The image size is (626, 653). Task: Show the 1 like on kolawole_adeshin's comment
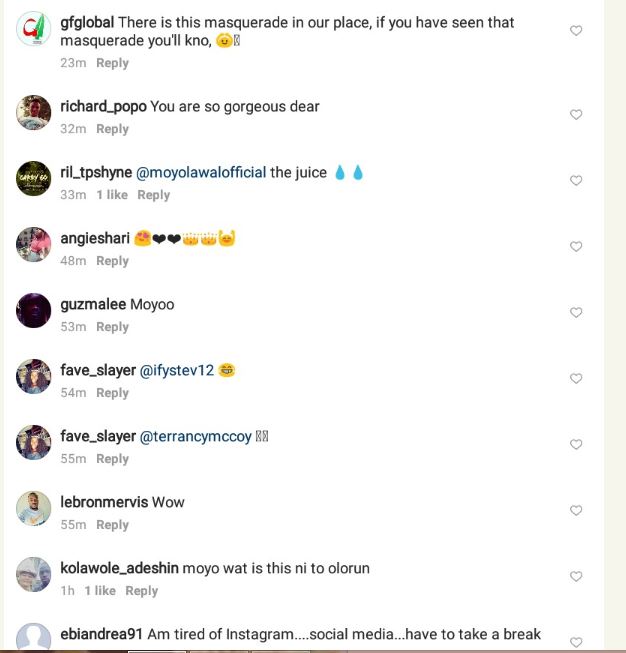coord(100,591)
